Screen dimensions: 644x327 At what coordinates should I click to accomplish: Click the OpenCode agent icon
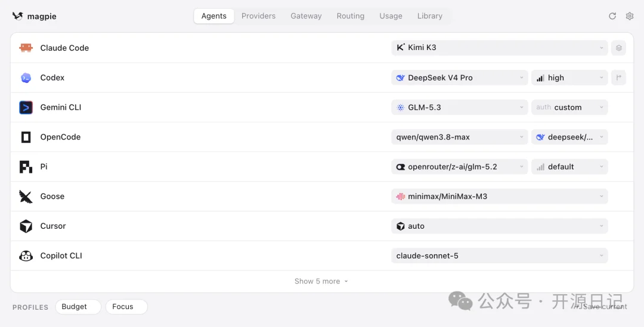pyautogui.click(x=26, y=137)
